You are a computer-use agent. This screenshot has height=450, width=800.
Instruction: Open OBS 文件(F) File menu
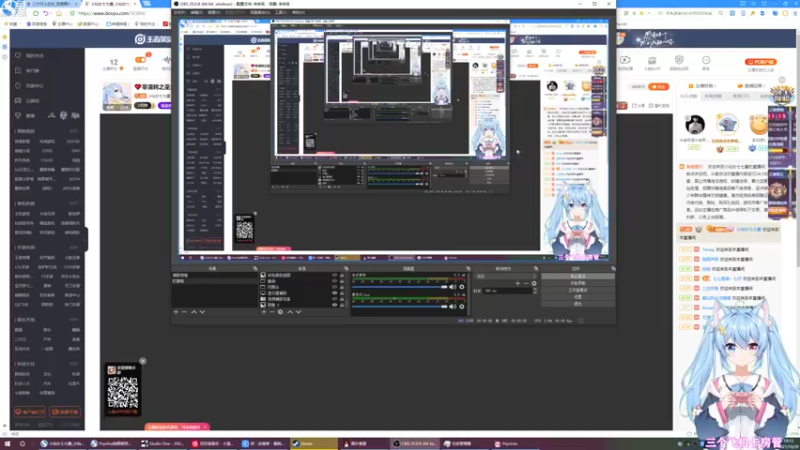point(180,12)
